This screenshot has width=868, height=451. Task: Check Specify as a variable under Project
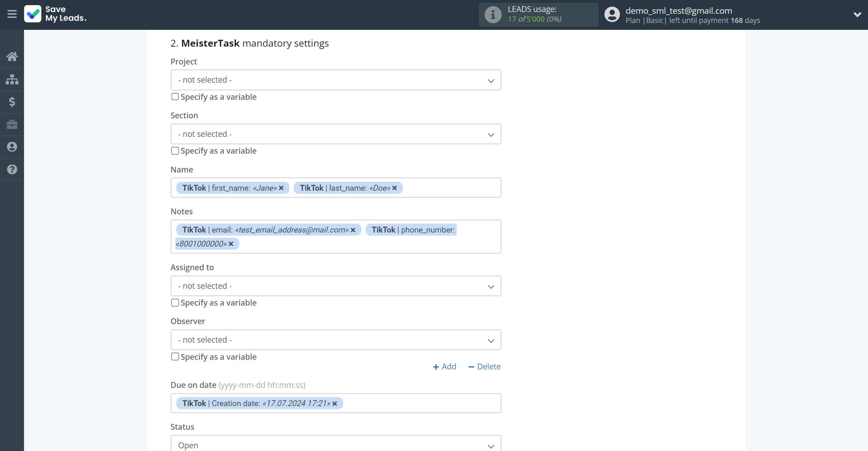click(x=175, y=97)
